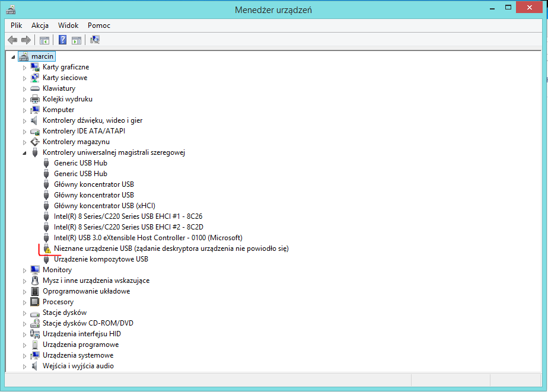Expand the Monitory category
The image size is (548, 392).
click(x=24, y=270)
